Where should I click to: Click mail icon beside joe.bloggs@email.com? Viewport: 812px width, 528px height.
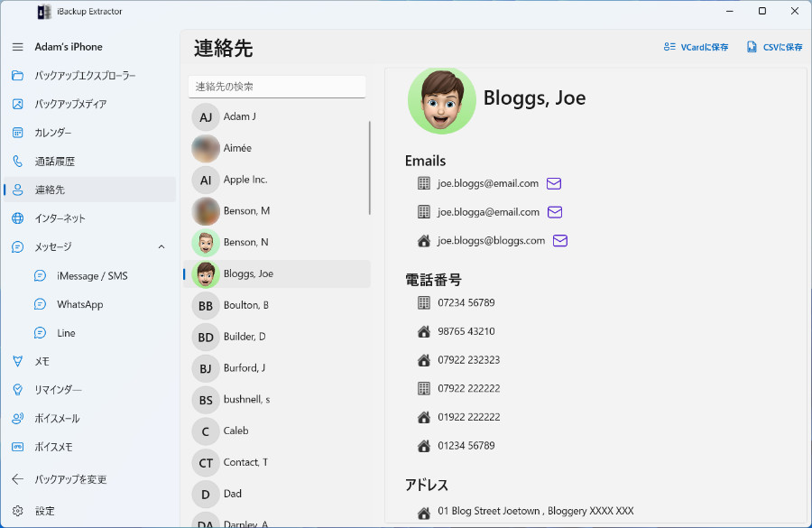point(554,183)
